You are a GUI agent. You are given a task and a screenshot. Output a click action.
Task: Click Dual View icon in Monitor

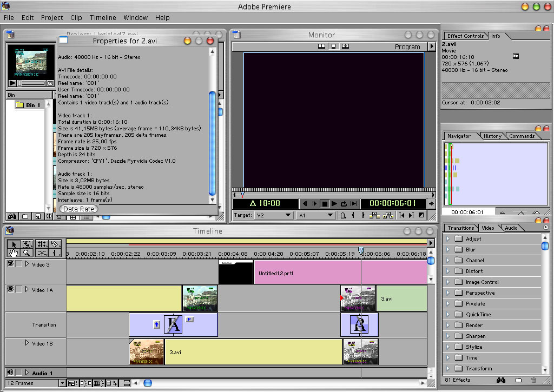[x=321, y=46]
